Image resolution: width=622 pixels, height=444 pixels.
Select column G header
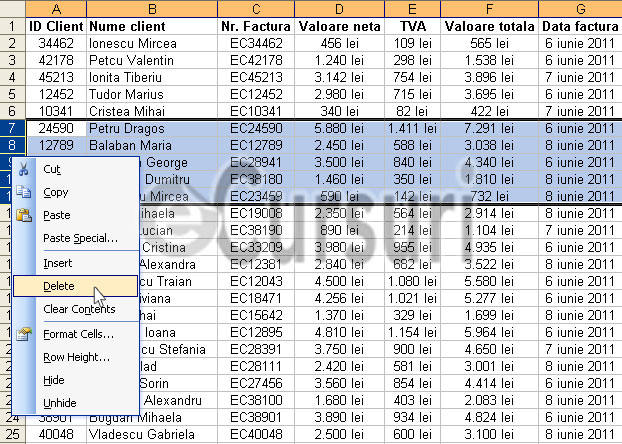580,9
